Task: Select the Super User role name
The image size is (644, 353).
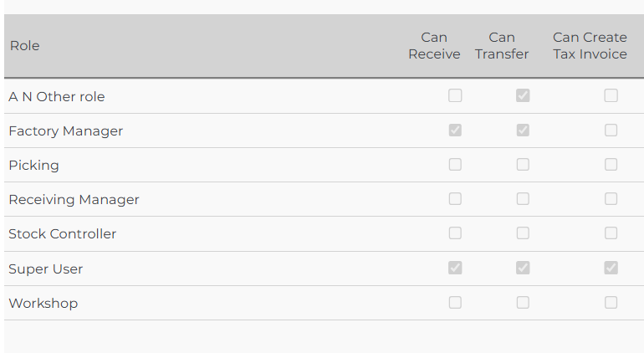Action: click(x=46, y=269)
